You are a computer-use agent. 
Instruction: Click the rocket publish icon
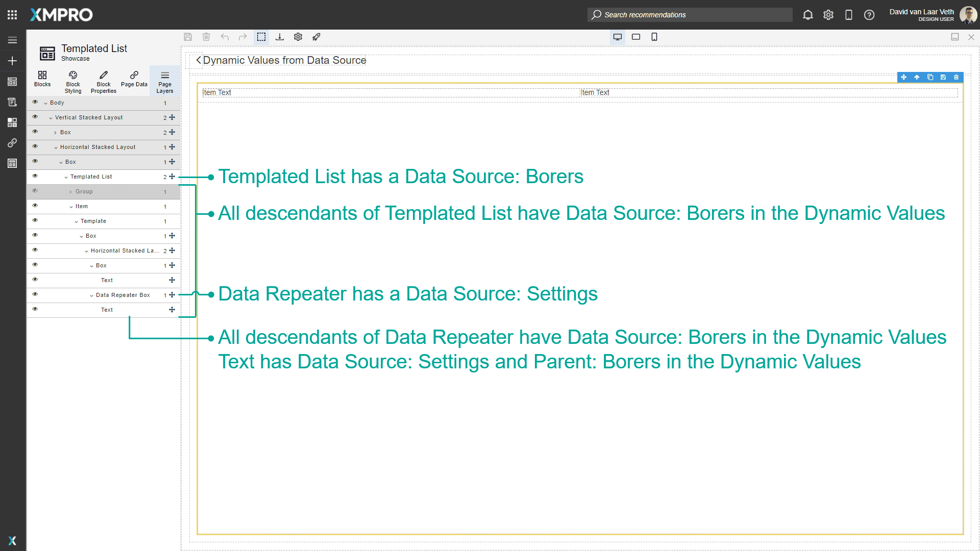(316, 37)
